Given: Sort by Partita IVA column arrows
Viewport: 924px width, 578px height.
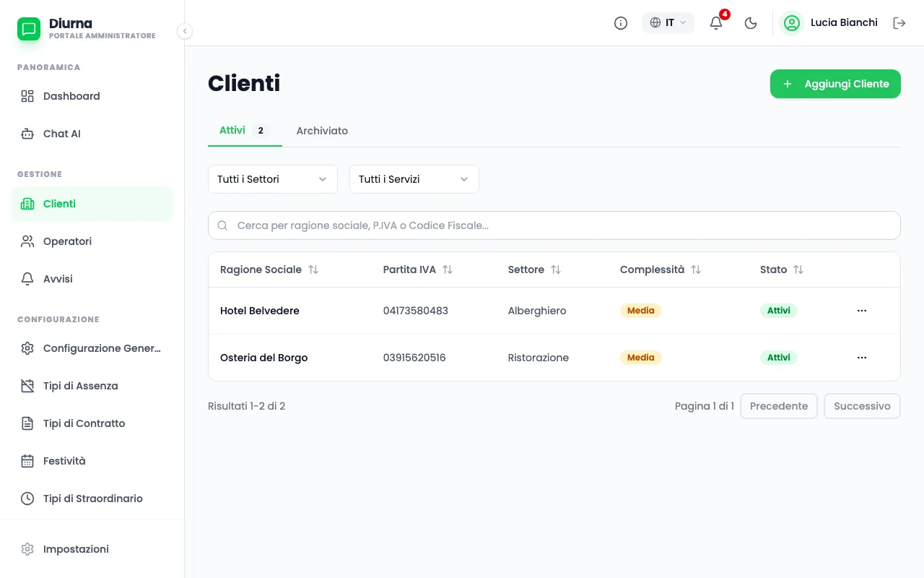Looking at the screenshot, I should [x=448, y=269].
